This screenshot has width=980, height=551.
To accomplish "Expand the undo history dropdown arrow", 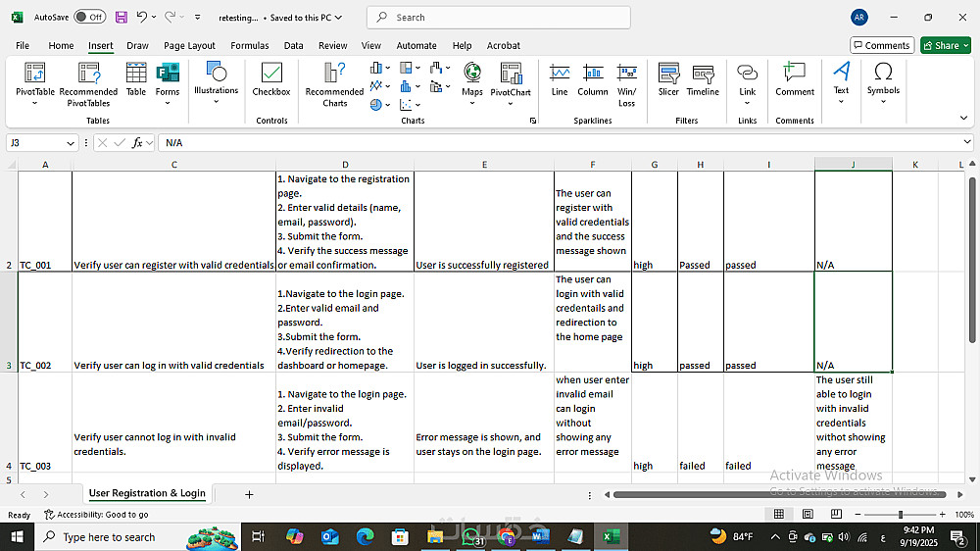I will 154,17.
